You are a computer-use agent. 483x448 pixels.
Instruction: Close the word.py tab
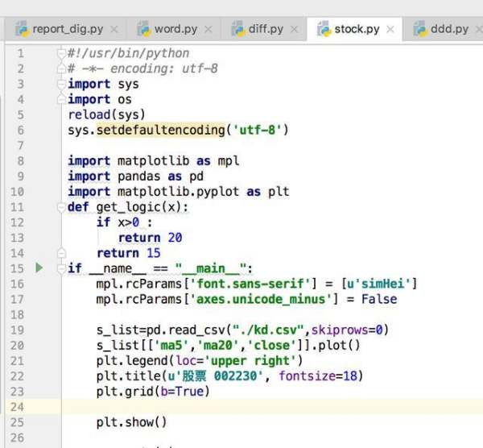[x=208, y=29]
